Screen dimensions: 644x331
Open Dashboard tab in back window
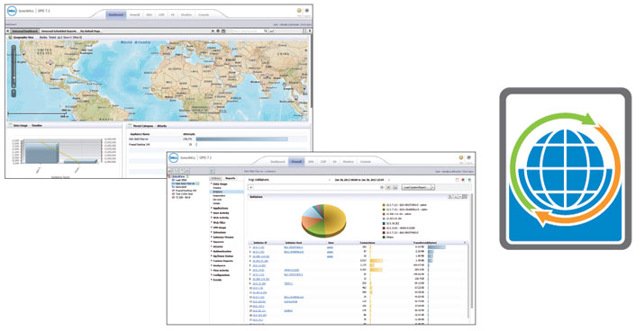(116, 14)
